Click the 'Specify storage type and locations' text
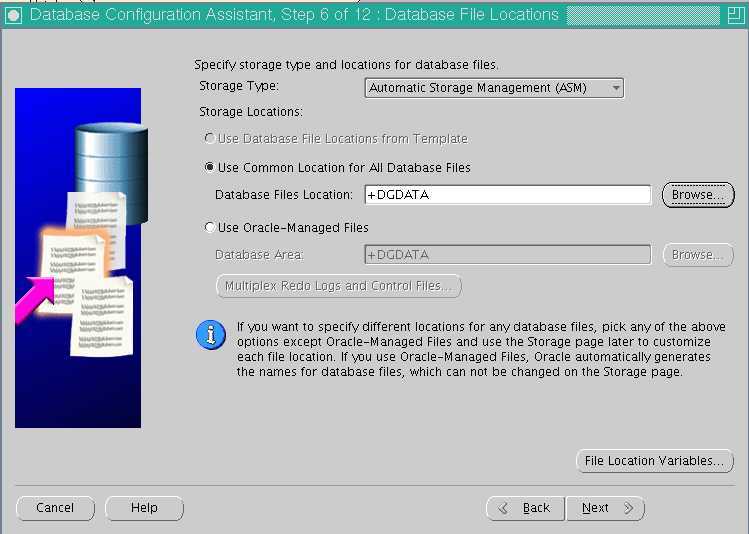 [346, 64]
